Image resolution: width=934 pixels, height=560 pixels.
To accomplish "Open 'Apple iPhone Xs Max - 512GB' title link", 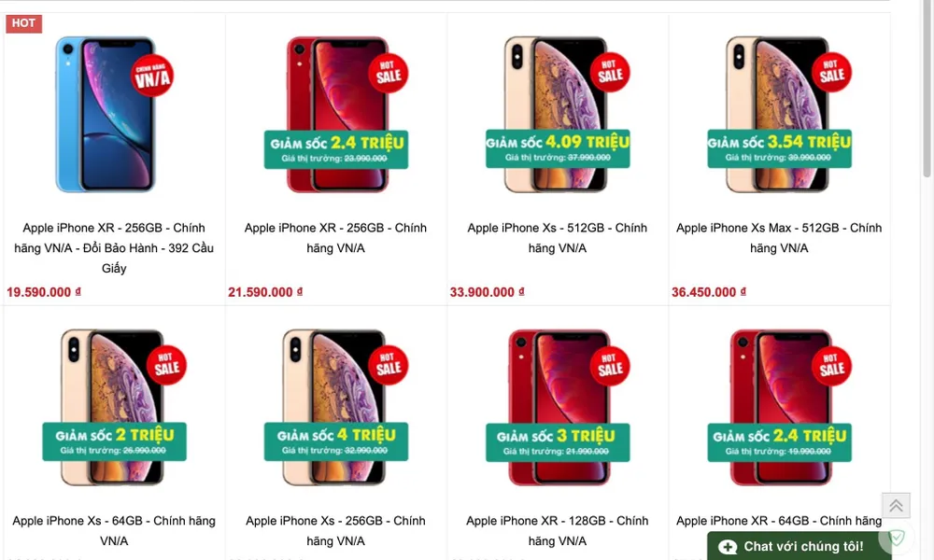I will click(x=779, y=238).
